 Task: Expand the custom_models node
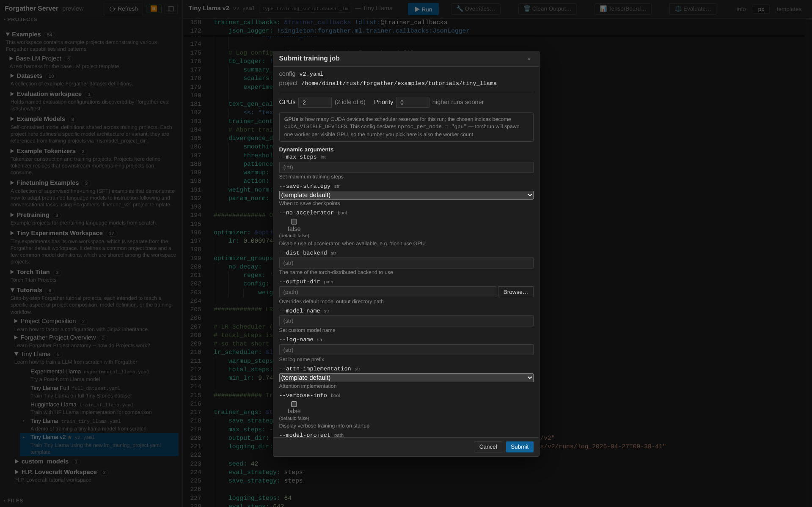(17, 461)
